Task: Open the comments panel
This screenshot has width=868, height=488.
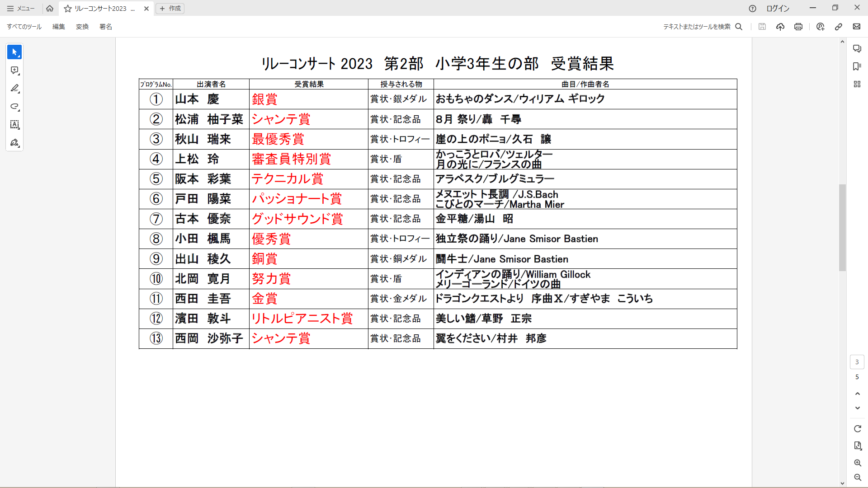Action: click(857, 48)
